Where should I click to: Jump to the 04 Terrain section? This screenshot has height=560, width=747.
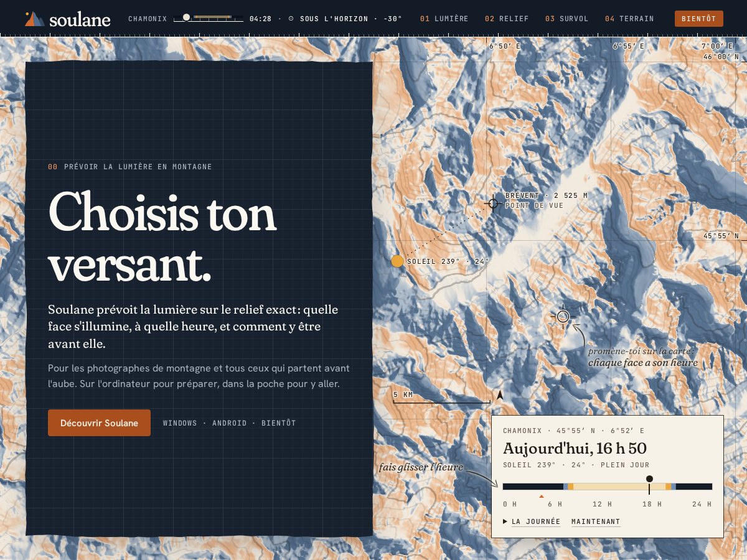tap(629, 19)
